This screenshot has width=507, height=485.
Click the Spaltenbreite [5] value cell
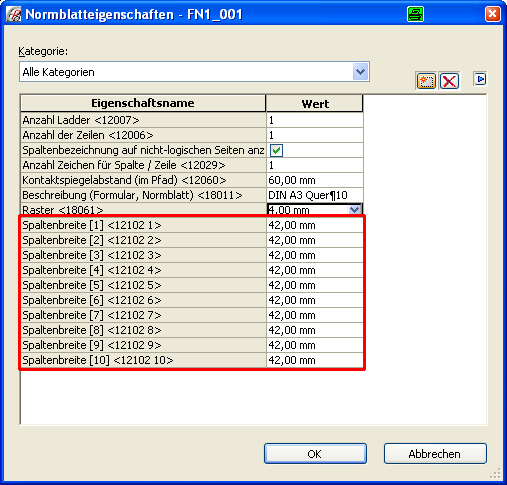pos(315,285)
